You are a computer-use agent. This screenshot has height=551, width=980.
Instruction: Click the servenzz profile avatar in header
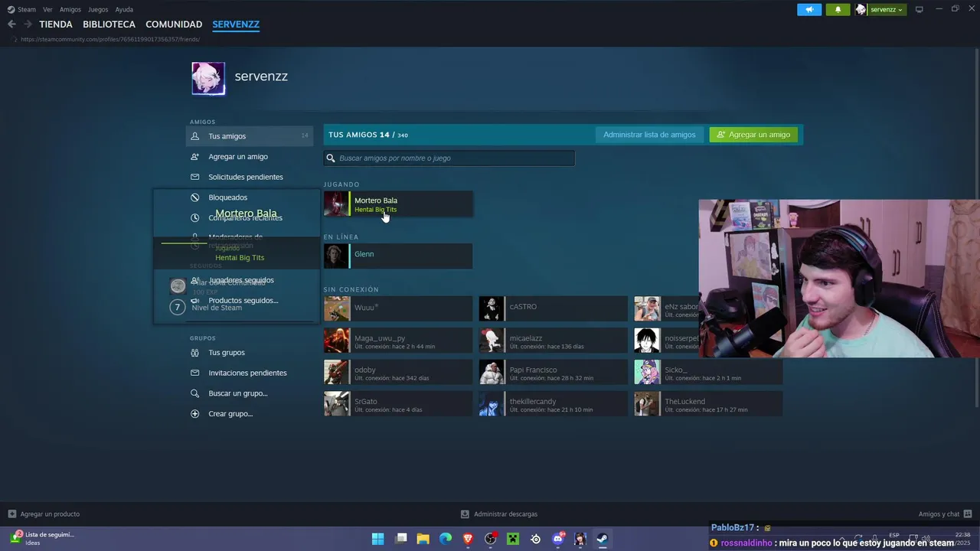point(861,9)
